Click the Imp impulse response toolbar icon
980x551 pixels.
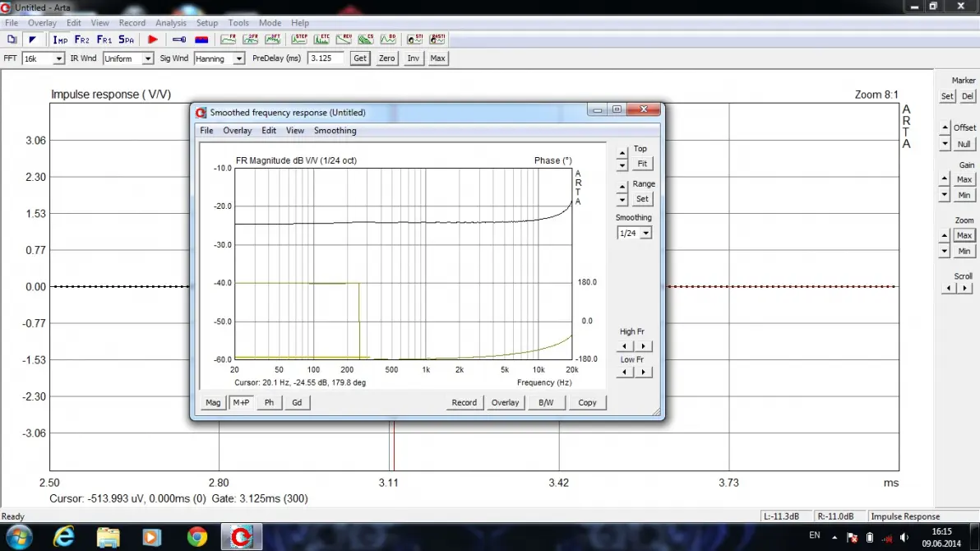point(60,39)
